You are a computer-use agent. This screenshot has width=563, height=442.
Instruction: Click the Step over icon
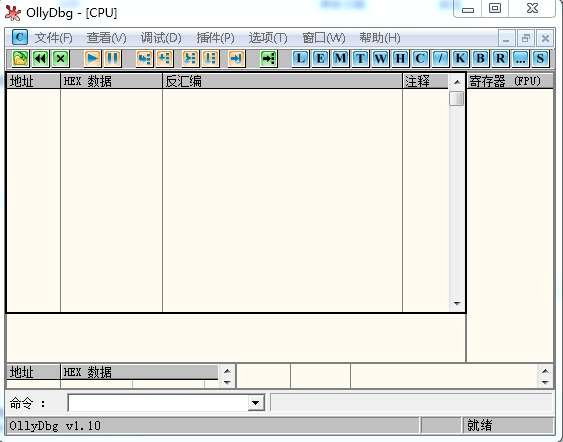165,59
